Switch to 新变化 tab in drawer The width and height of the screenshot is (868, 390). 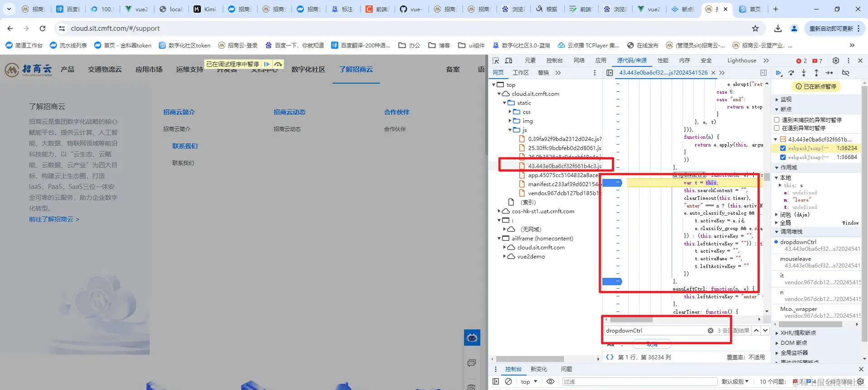point(539,369)
